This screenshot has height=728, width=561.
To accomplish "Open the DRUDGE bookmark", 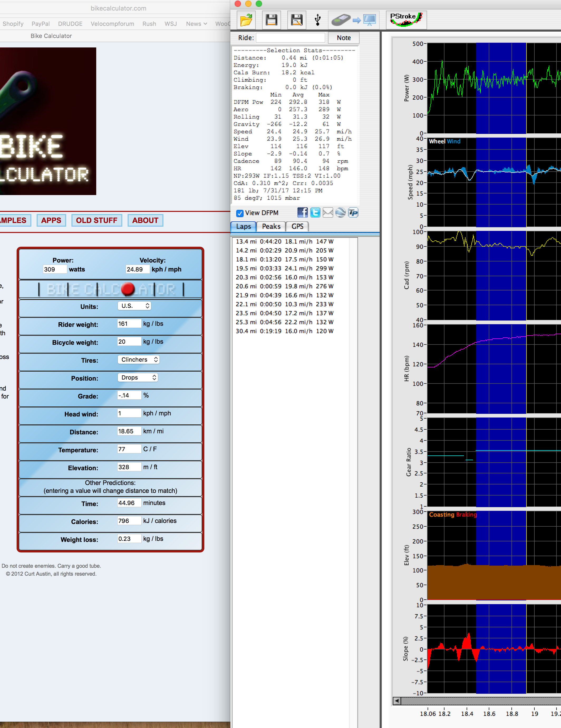I will [70, 24].
